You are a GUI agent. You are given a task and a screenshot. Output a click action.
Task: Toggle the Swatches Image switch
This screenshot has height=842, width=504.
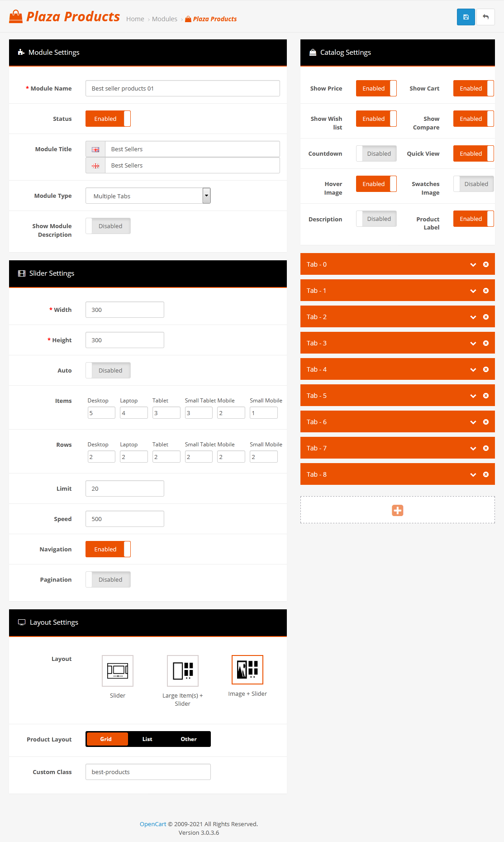[x=474, y=184]
